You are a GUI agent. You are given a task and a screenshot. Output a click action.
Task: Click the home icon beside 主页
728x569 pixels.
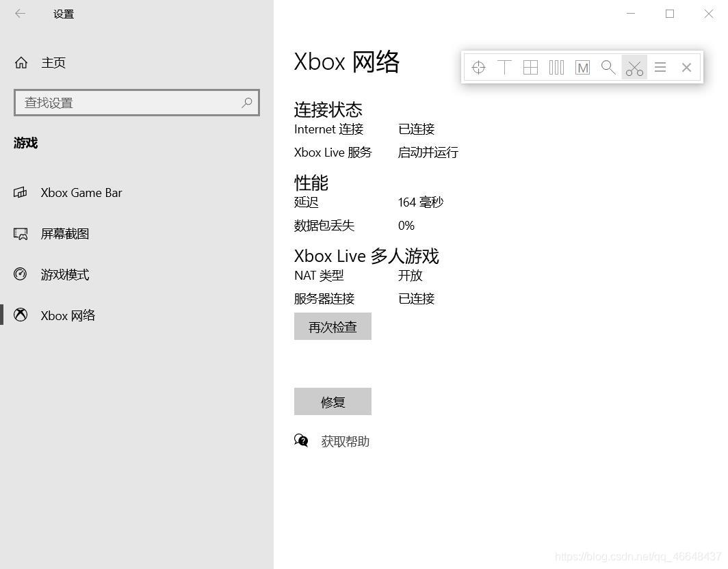21,63
